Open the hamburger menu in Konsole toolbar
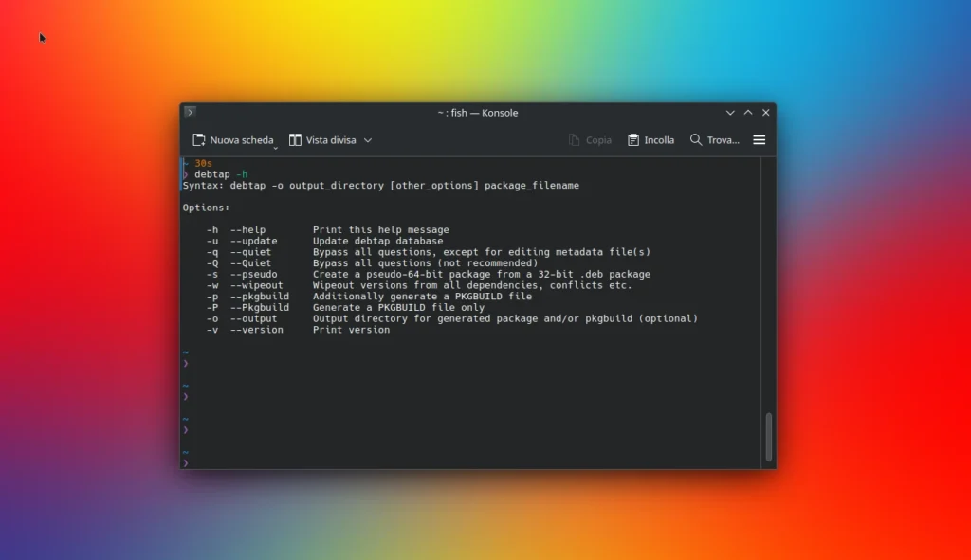 click(x=759, y=140)
